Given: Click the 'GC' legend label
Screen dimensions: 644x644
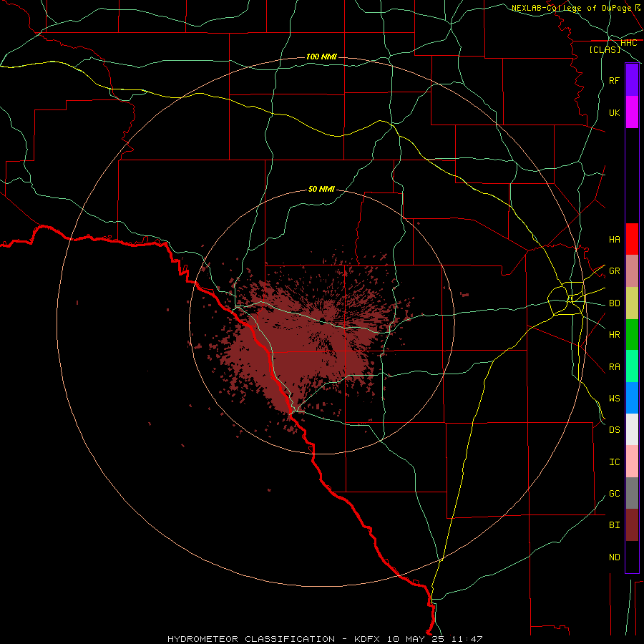Looking at the screenshot, I should click(615, 493).
